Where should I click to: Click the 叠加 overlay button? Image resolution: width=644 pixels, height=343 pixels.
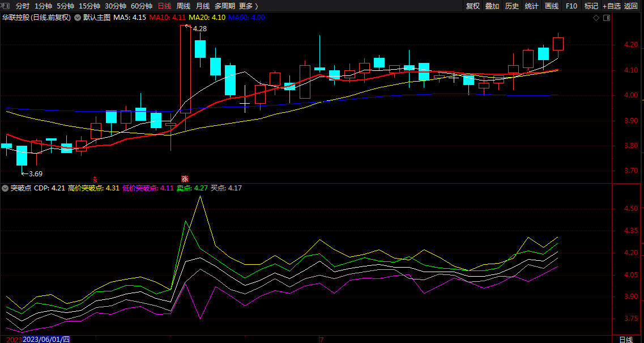click(492, 6)
